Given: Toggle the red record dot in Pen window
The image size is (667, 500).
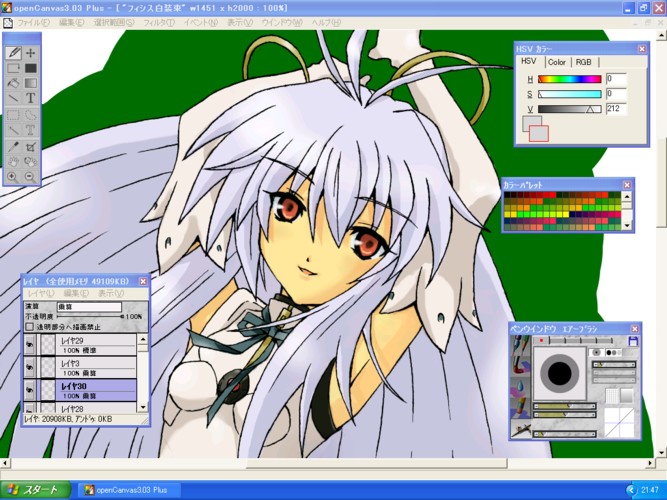Looking at the screenshot, I should click(x=541, y=340).
